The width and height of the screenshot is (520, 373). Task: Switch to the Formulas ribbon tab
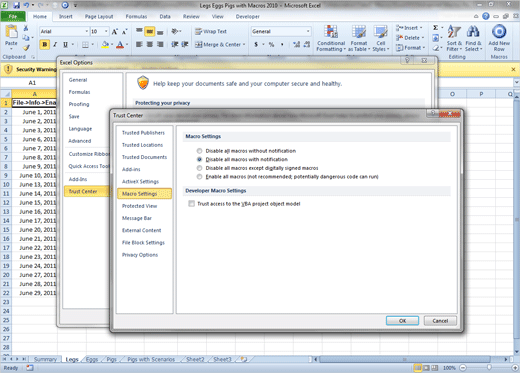(x=136, y=16)
